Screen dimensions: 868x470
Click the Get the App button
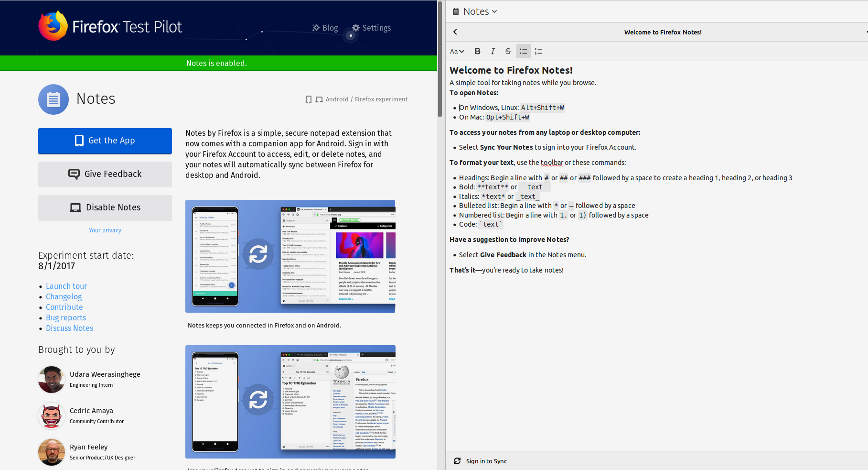click(x=105, y=141)
